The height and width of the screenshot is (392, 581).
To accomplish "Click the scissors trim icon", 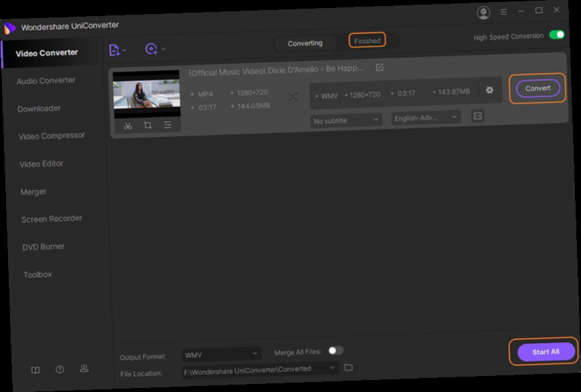I will pyautogui.click(x=128, y=126).
